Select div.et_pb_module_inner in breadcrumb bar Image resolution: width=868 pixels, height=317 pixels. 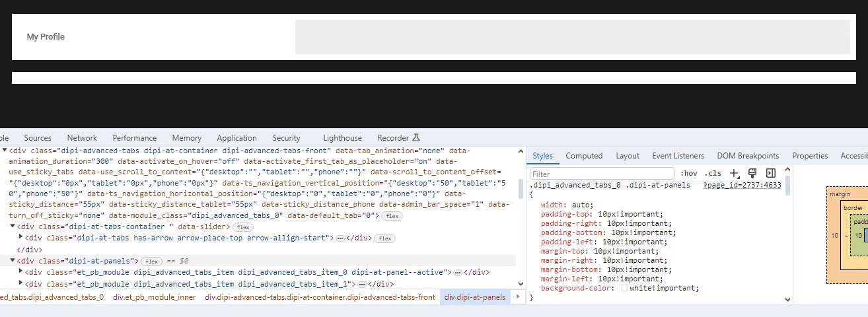coord(154,297)
